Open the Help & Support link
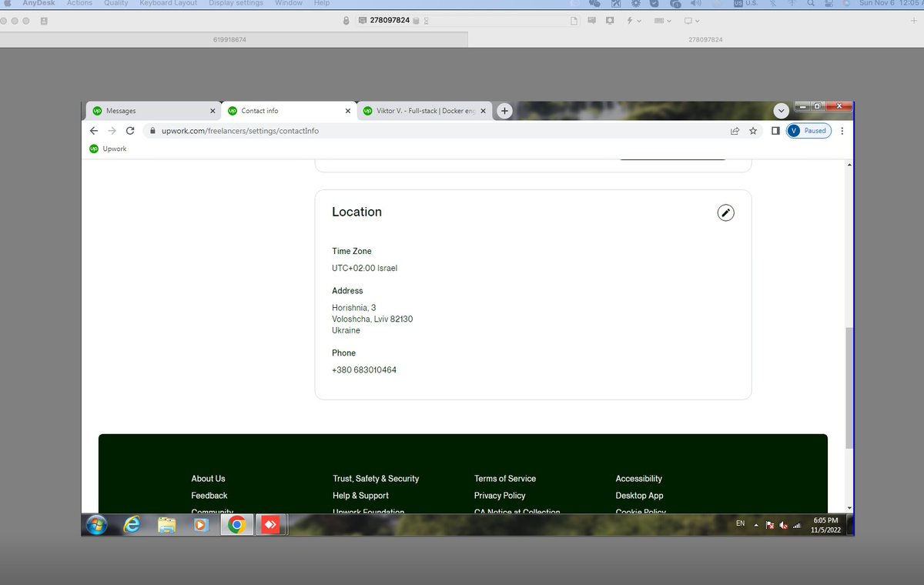Image resolution: width=924 pixels, height=585 pixels. click(360, 496)
